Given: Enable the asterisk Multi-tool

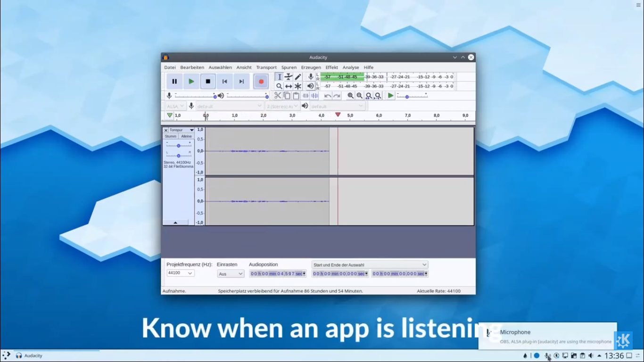Looking at the screenshot, I should (298, 86).
